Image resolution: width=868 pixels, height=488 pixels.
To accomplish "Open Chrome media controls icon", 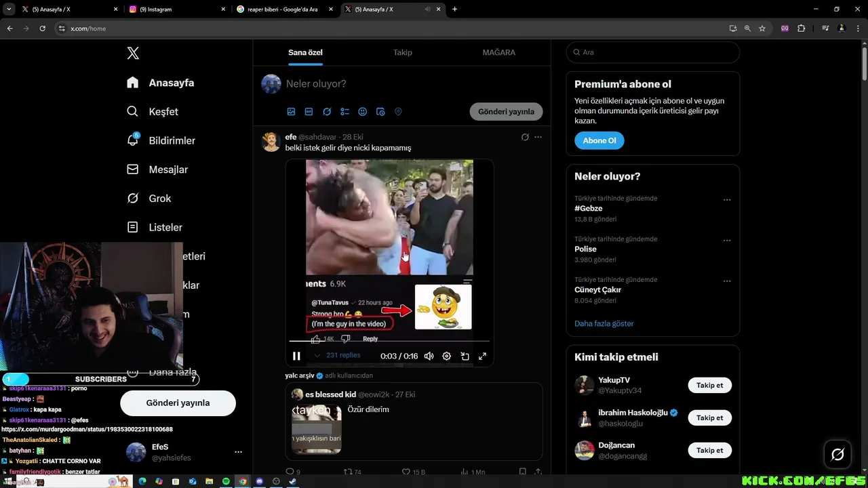I will click(x=825, y=28).
